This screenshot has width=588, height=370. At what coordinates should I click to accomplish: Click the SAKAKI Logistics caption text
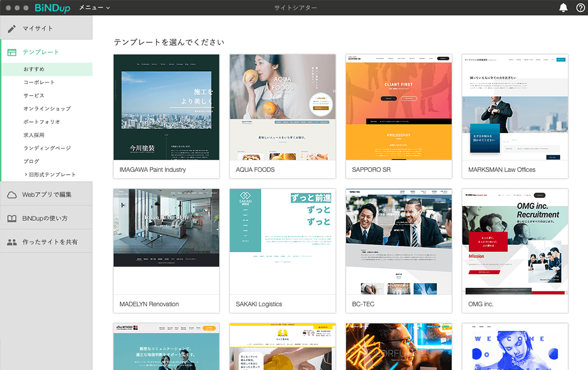259,304
